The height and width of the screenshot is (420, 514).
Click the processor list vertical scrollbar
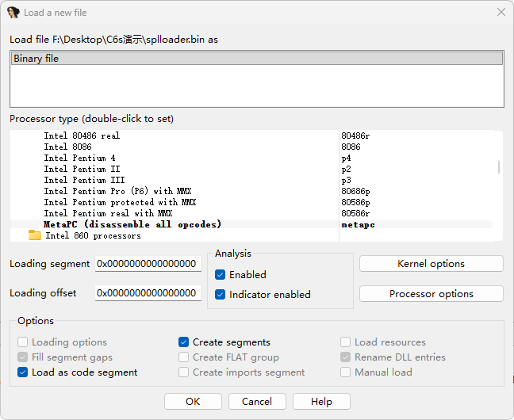[499, 168]
